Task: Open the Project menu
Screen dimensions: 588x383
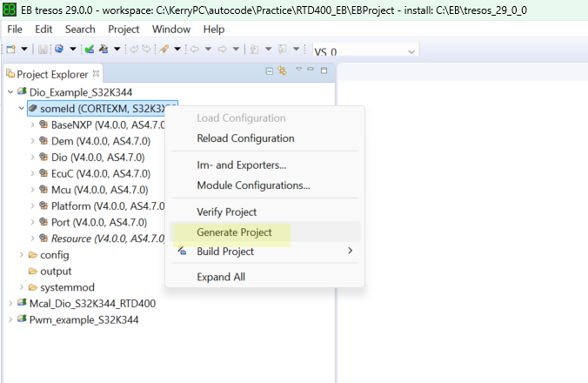Action: pyautogui.click(x=124, y=30)
